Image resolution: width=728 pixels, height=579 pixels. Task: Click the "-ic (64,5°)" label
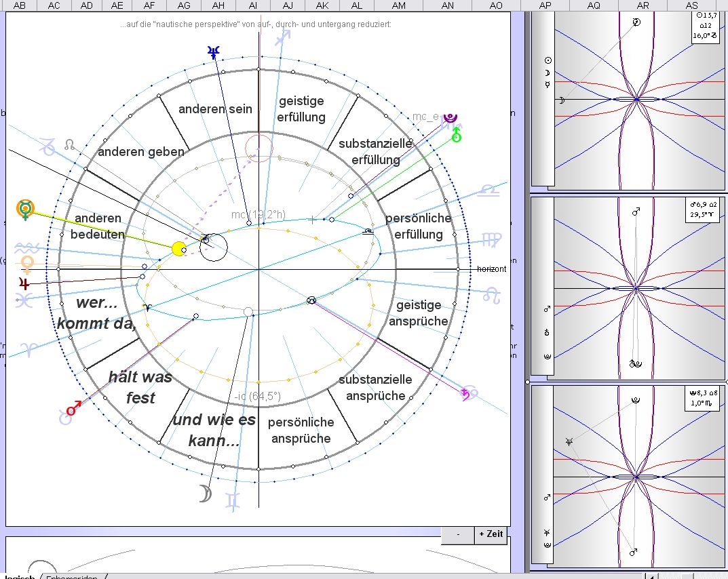coord(258,396)
